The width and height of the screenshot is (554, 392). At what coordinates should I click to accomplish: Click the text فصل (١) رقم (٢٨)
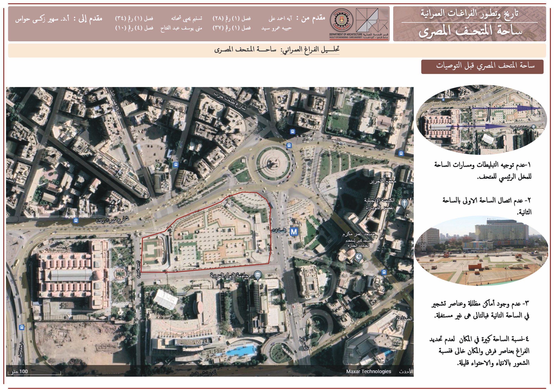point(232,18)
